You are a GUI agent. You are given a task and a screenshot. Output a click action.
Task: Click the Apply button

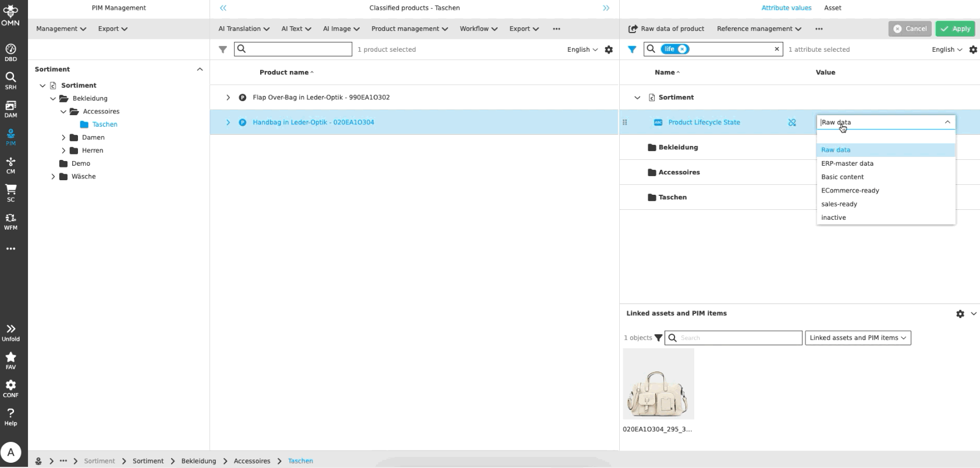[955, 28]
